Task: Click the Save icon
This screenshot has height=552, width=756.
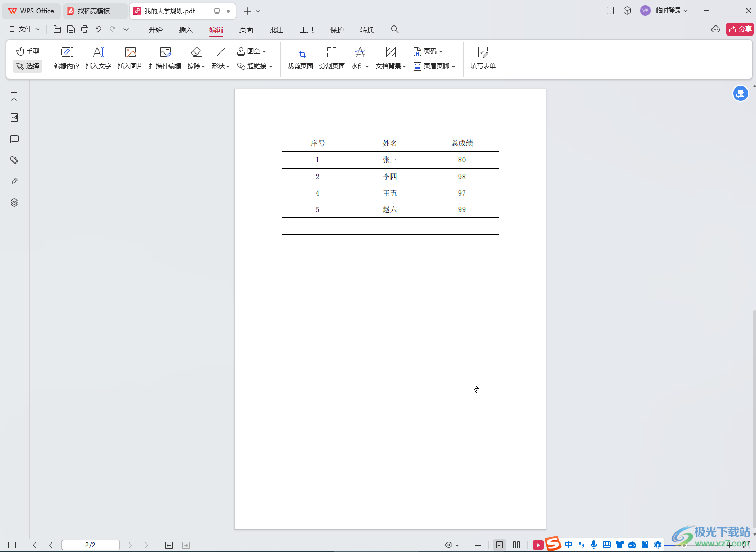Action: tap(71, 29)
